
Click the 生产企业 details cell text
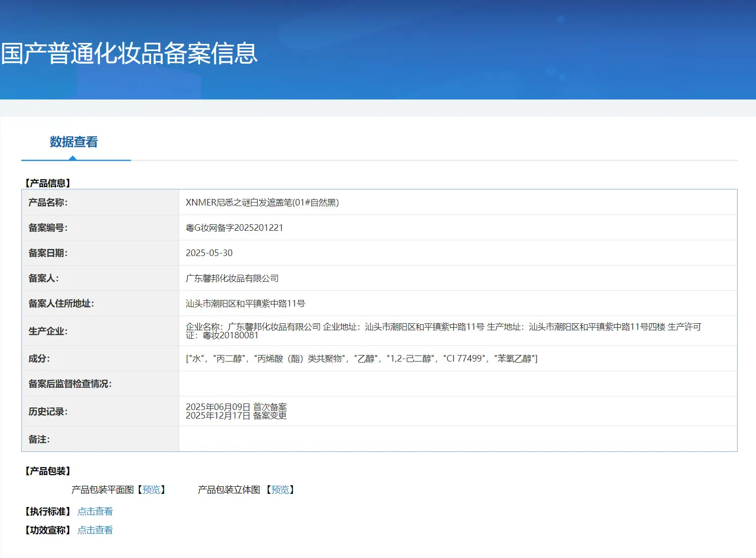coord(443,331)
